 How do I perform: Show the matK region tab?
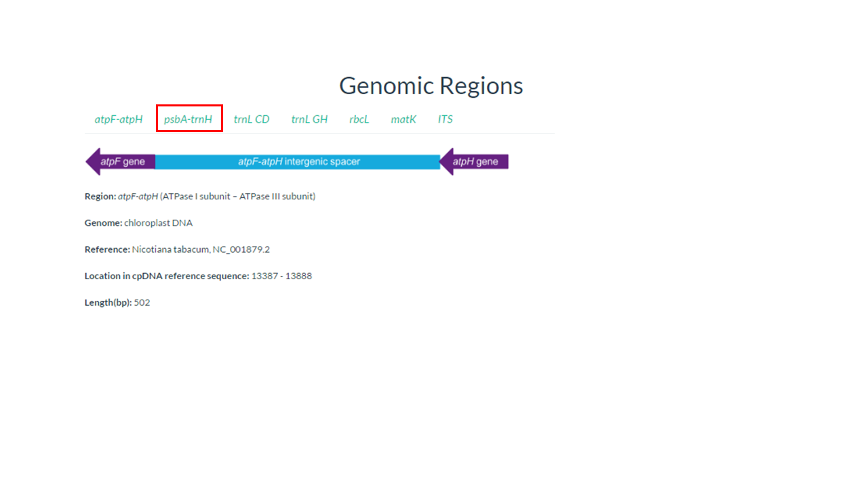(x=403, y=119)
